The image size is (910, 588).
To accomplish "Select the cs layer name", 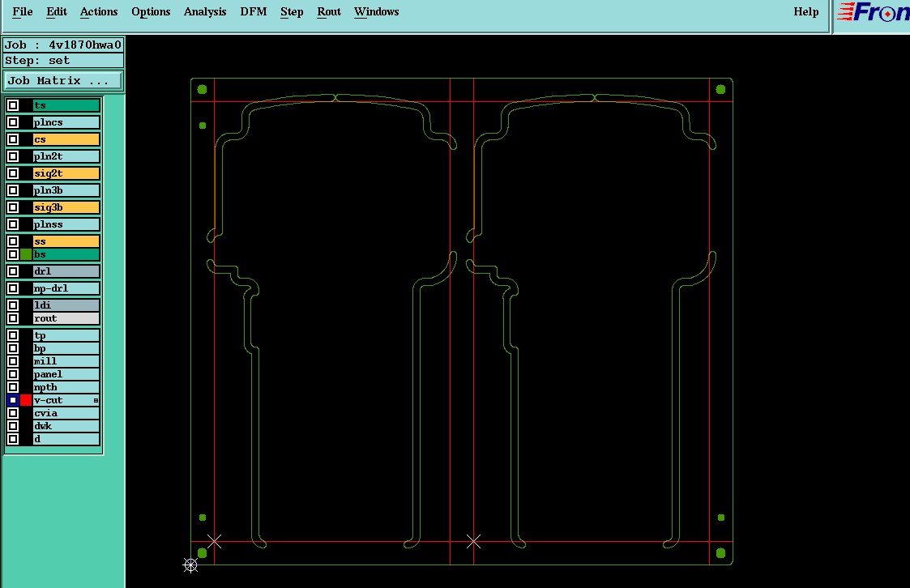I will [66, 139].
